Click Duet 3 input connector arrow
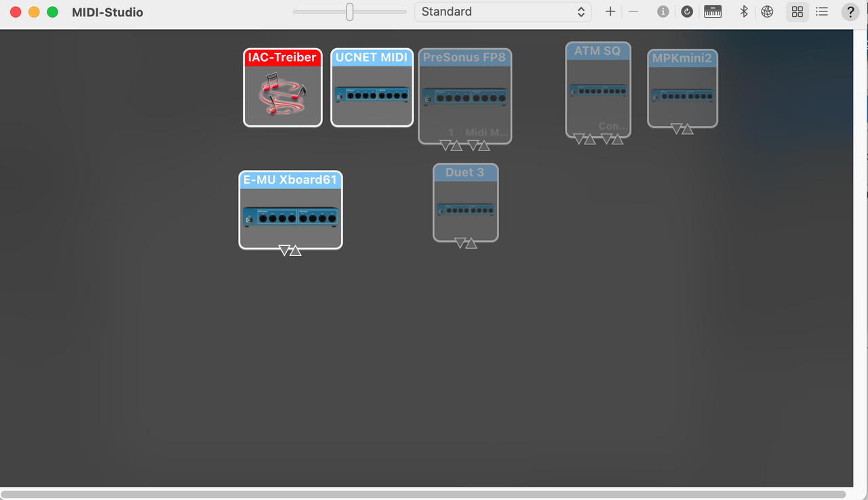The image size is (868, 500). point(460,243)
